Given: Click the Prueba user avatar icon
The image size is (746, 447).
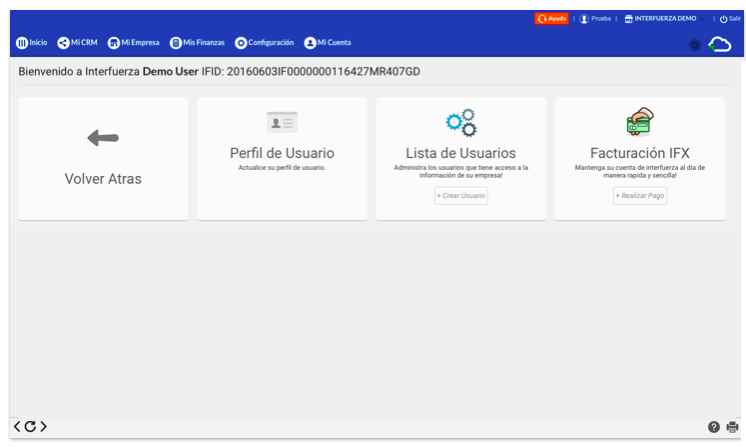Looking at the screenshot, I should point(584,19).
